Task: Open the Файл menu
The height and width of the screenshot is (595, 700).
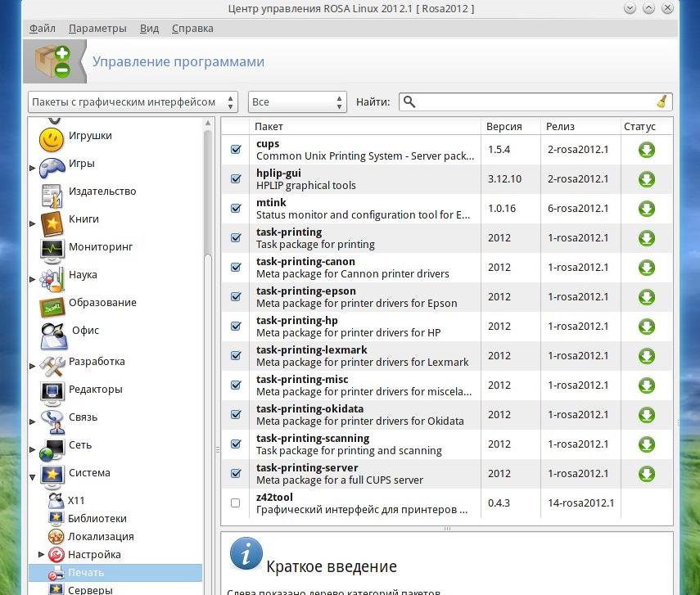Action: click(x=43, y=28)
